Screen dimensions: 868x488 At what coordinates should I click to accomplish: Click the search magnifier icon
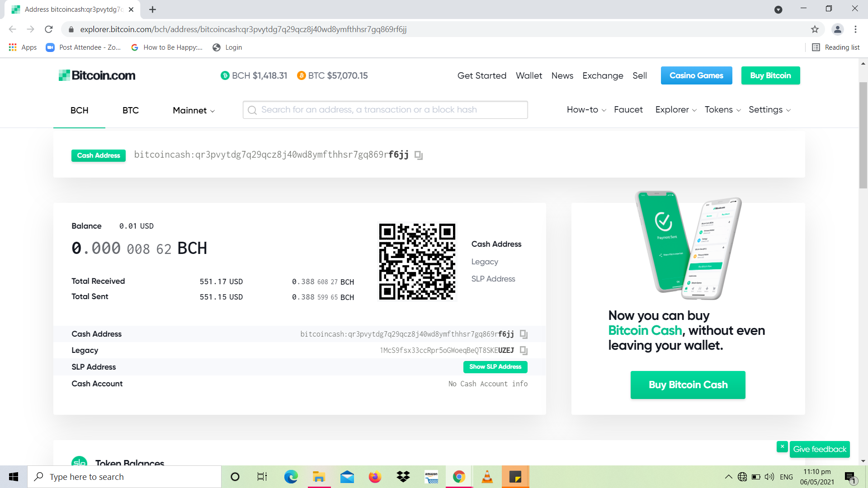click(252, 110)
